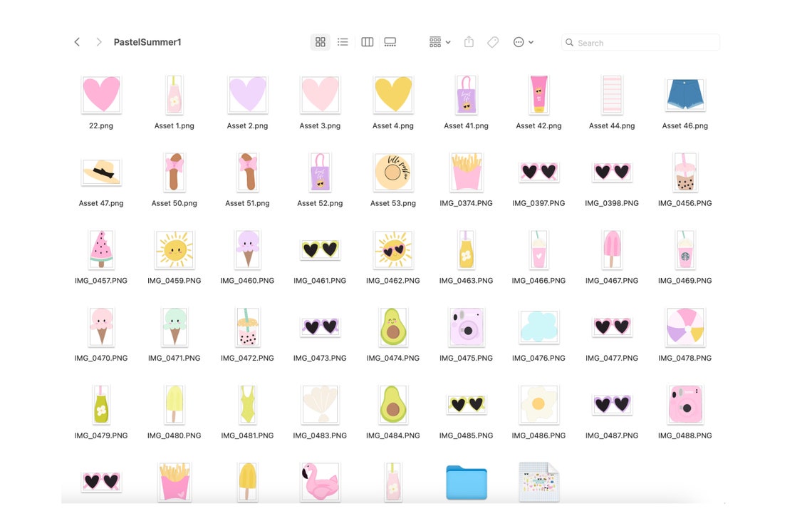Switch to gallery view
The image size is (812, 531).
tap(390, 41)
